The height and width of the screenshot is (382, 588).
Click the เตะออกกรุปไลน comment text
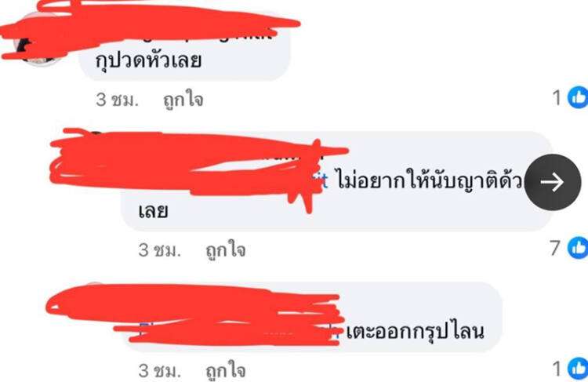415,331
